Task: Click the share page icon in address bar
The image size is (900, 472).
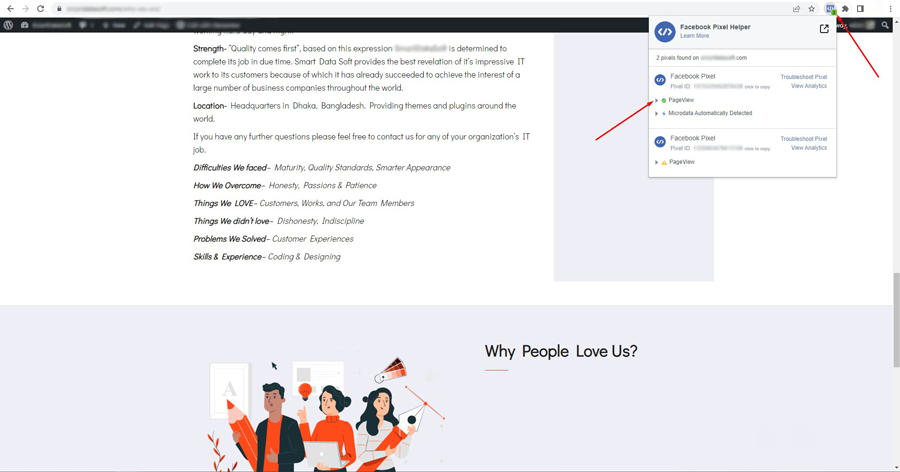Action: tap(796, 9)
